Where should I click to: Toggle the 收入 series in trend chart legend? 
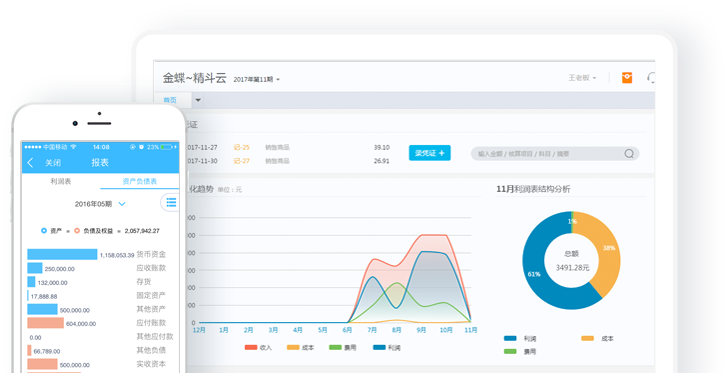point(258,347)
